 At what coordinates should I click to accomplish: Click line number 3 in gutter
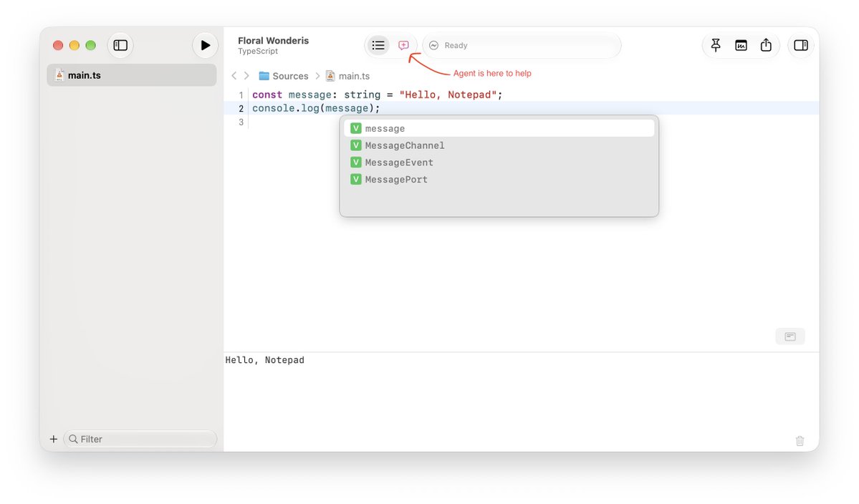tap(241, 122)
